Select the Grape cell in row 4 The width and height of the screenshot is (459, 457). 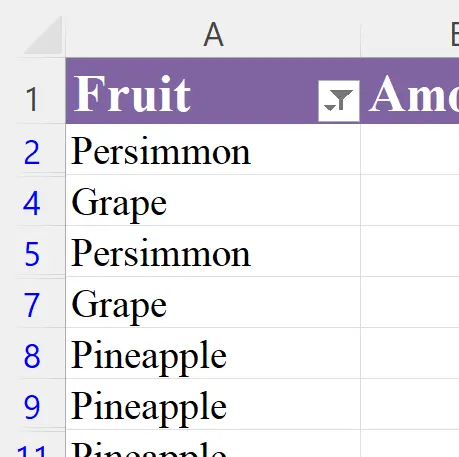pyautogui.click(x=213, y=200)
